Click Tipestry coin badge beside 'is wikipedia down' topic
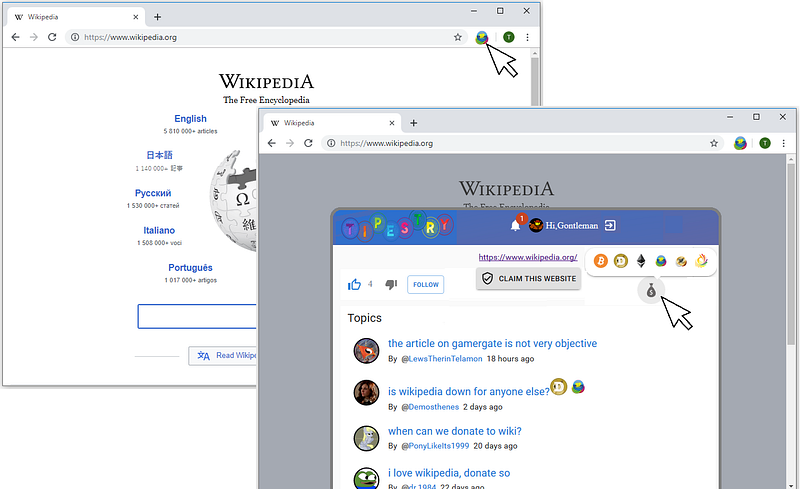 tap(578, 387)
